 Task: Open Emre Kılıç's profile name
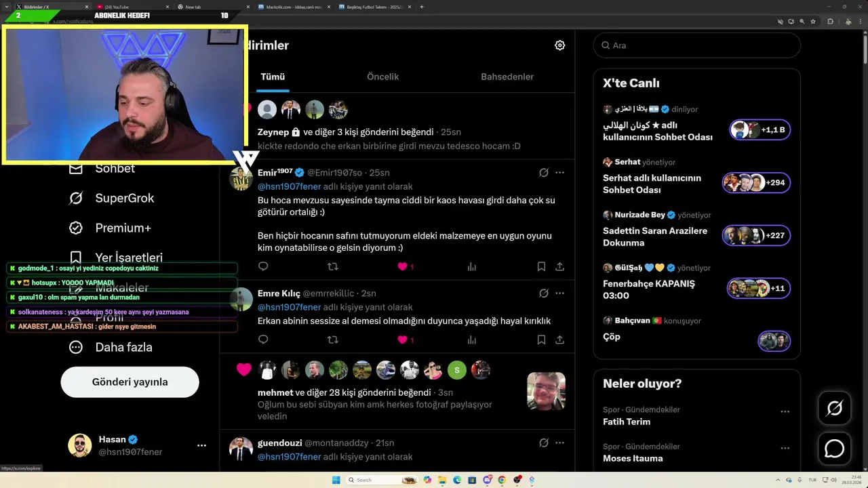click(279, 293)
